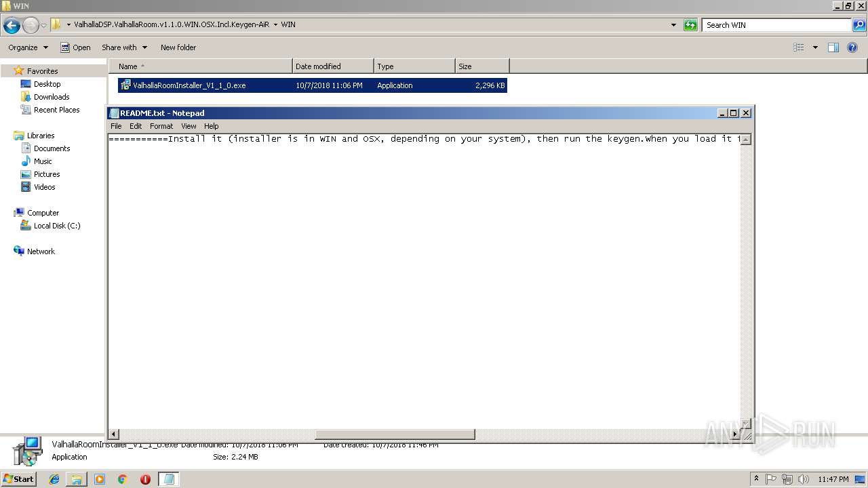This screenshot has height=488, width=868.
Task: Open Action Center flag icon
Action: click(771, 479)
